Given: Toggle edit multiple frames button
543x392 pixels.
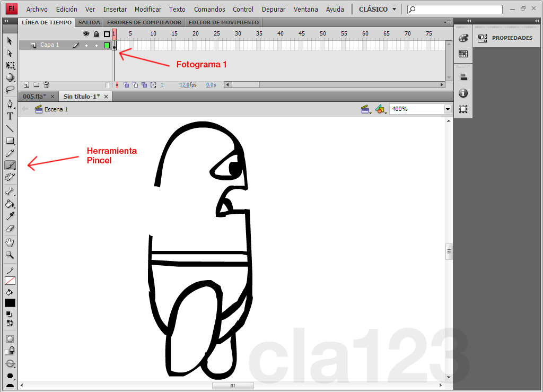Looking at the screenshot, I should click(x=144, y=85).
